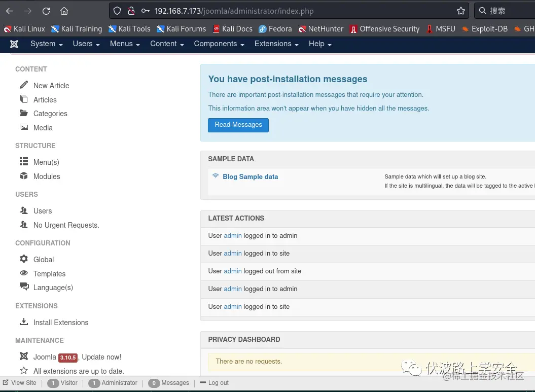Go to browser home icon

pos(64,11)
